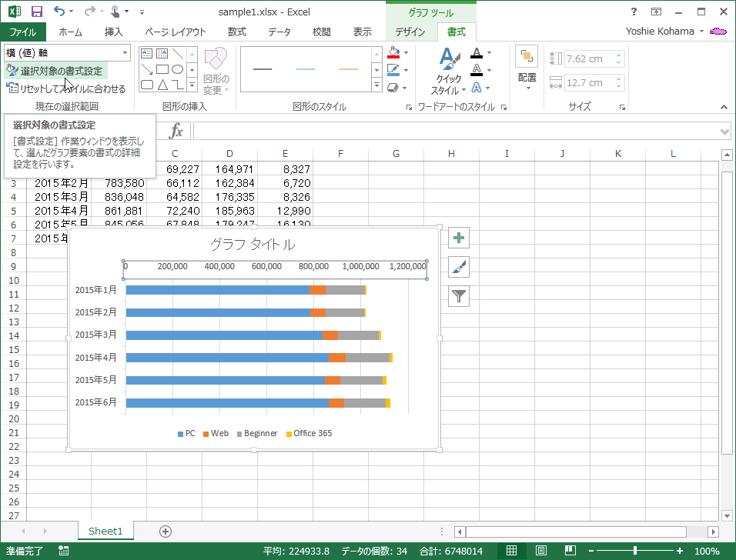The height and width of the screenshot is (560, 736).
Task: Open the shape styles dialog launcher
Action: pyautogui.click(x=409, y=108)
